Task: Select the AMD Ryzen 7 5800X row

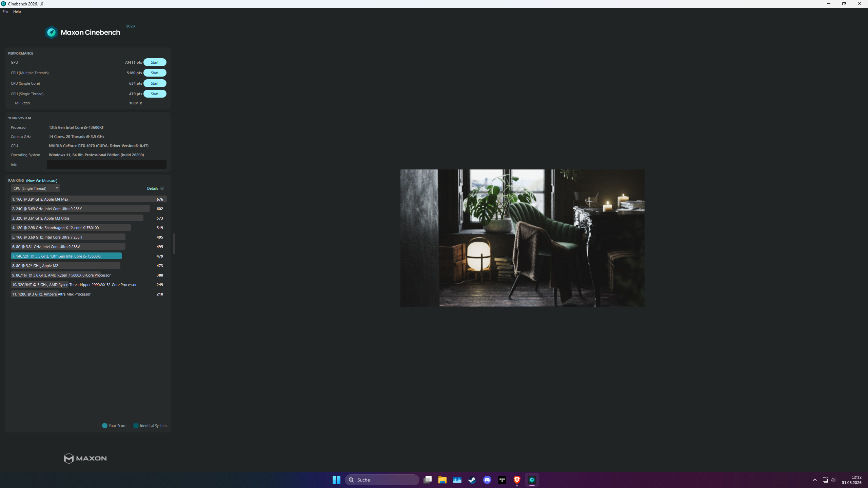Action: pos(89,275)
